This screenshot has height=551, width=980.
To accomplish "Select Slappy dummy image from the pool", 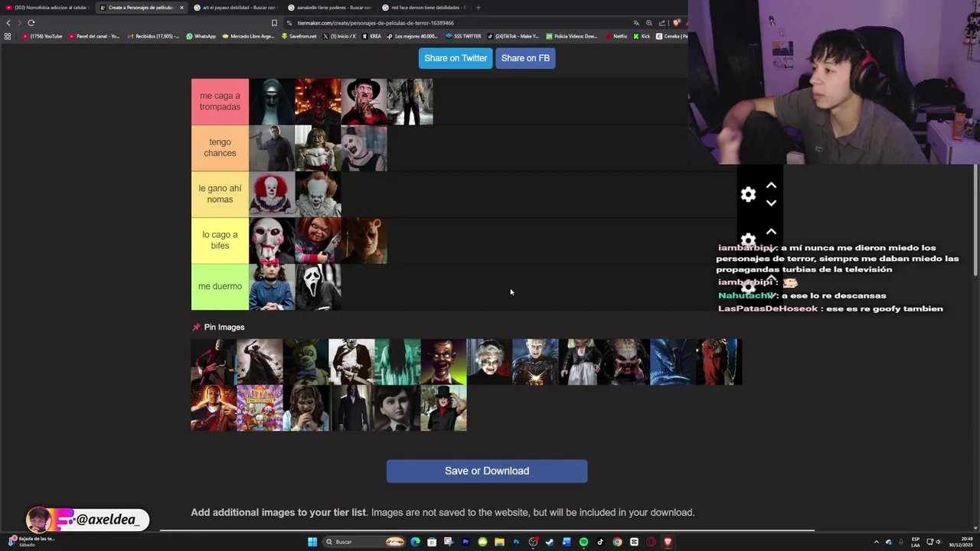I will pyautogui.click(x=443, y=362).
